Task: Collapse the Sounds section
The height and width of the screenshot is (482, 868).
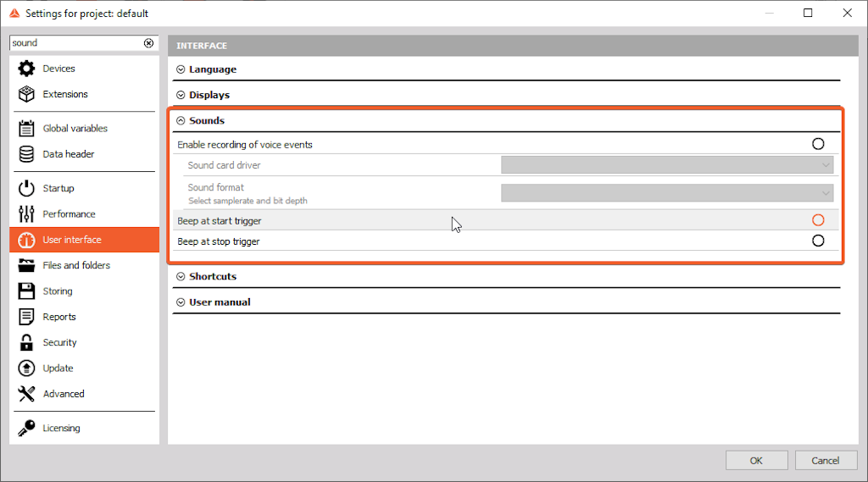Action: 181,120
